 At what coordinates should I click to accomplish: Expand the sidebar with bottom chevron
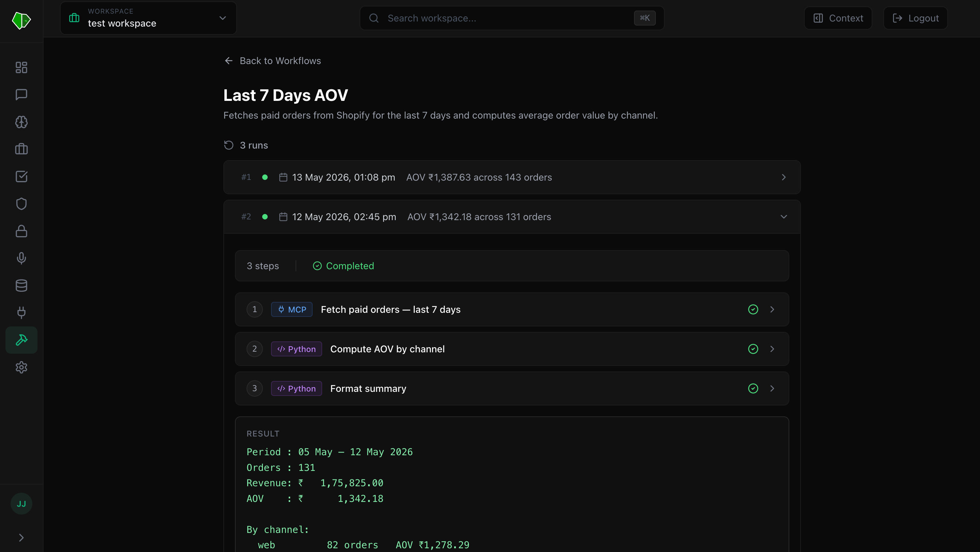21,538
